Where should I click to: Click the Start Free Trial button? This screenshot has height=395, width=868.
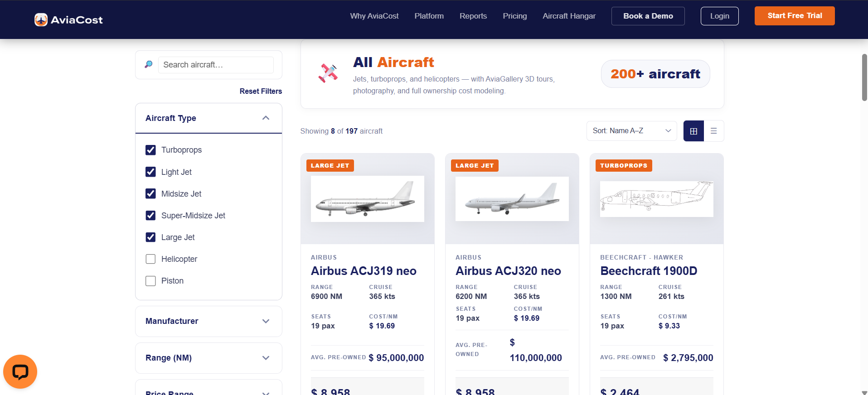click(795, 16)
